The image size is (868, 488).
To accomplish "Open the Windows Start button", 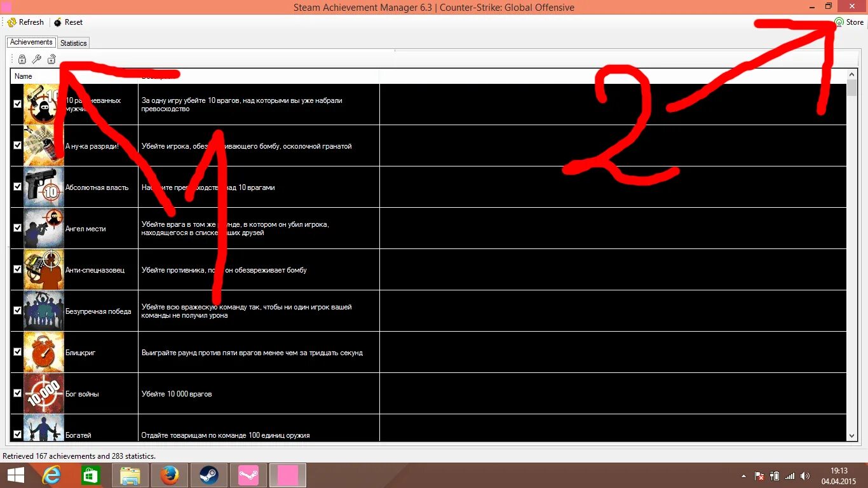I will tap(15, 475).
